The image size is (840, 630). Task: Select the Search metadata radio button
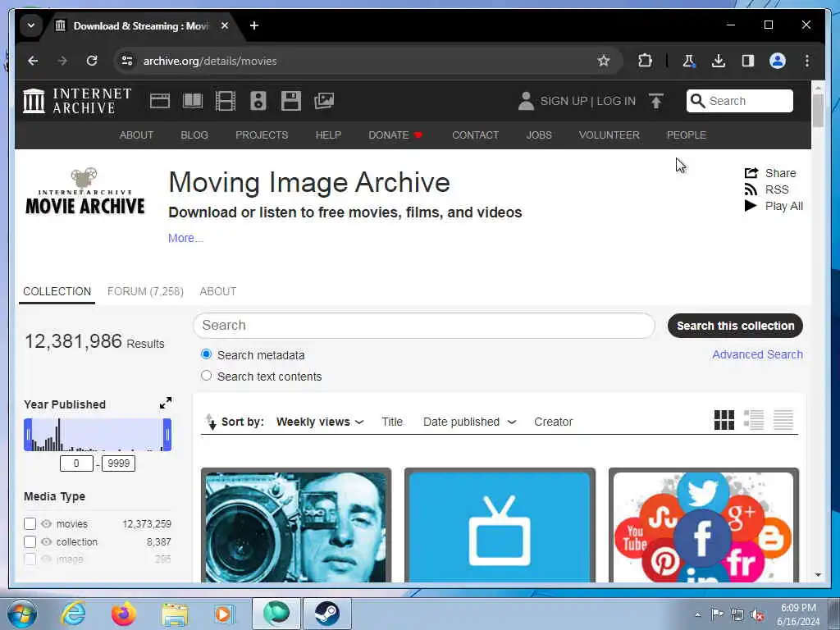206,354
